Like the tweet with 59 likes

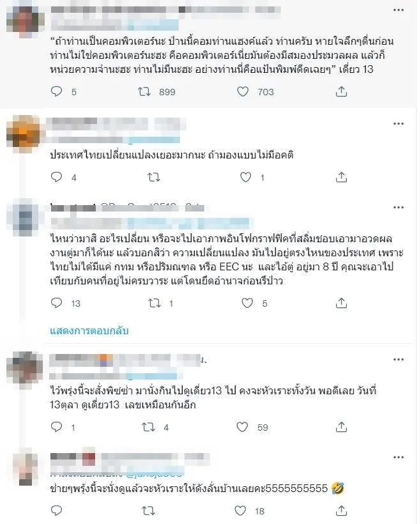tap(243, 427)
